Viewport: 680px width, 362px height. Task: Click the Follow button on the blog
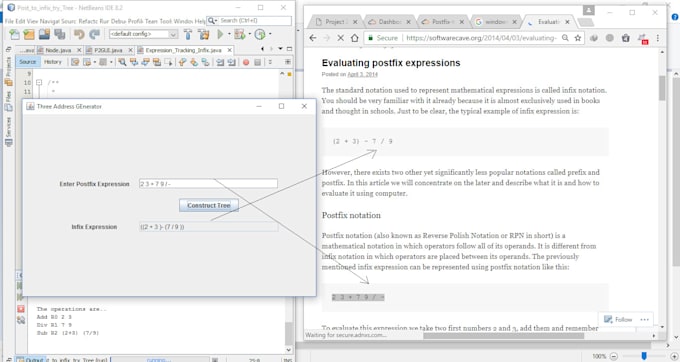click(618, 320)
